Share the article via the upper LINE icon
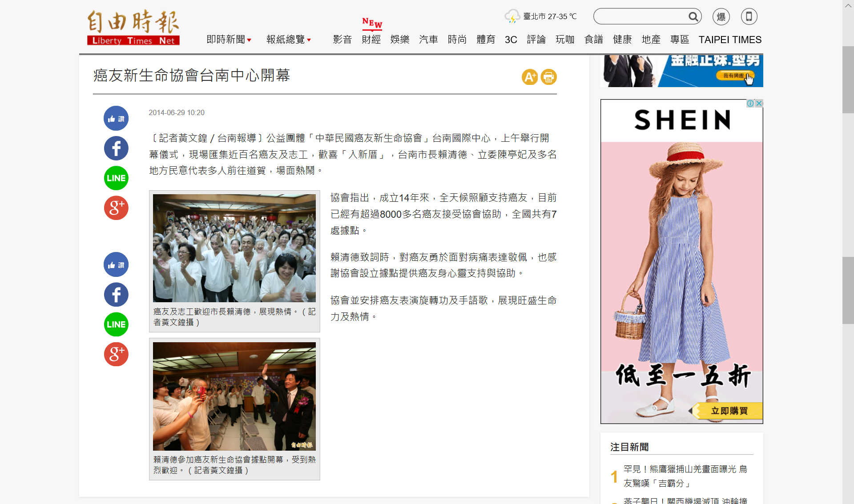 tap(116, 178)
